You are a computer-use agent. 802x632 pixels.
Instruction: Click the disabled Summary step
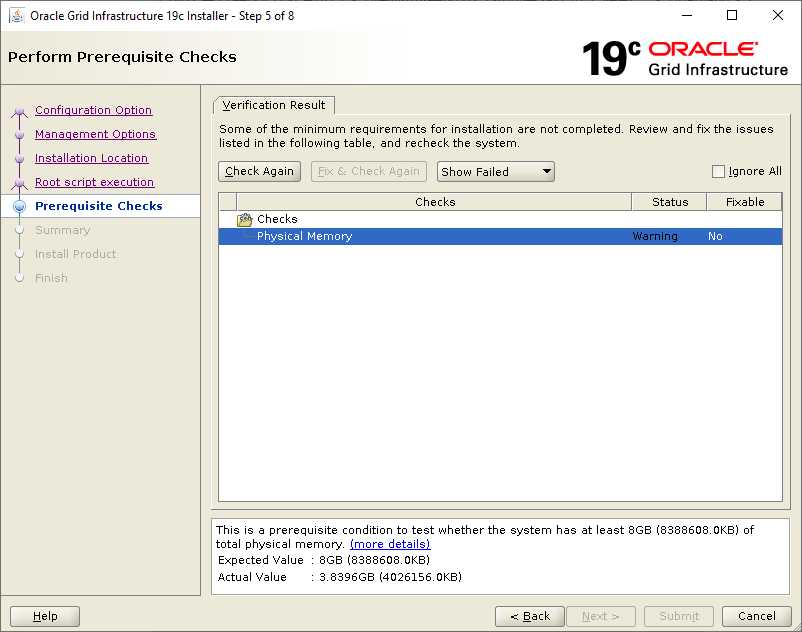tap(62, 230)
